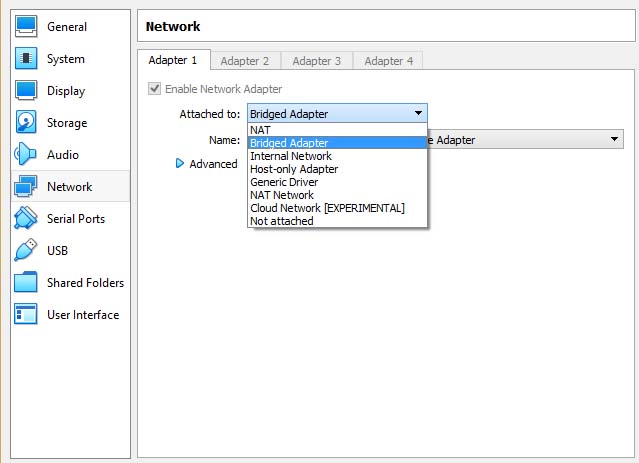
Task: Select the System chip icon
Action: pyautogui.click(x=26, y=59)
